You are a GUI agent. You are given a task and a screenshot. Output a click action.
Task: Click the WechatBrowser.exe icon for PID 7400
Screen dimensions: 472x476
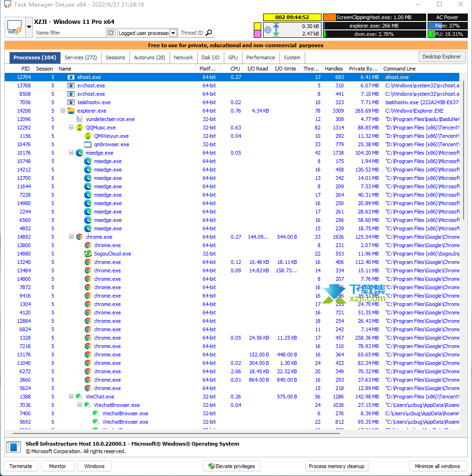pos(96,413)
